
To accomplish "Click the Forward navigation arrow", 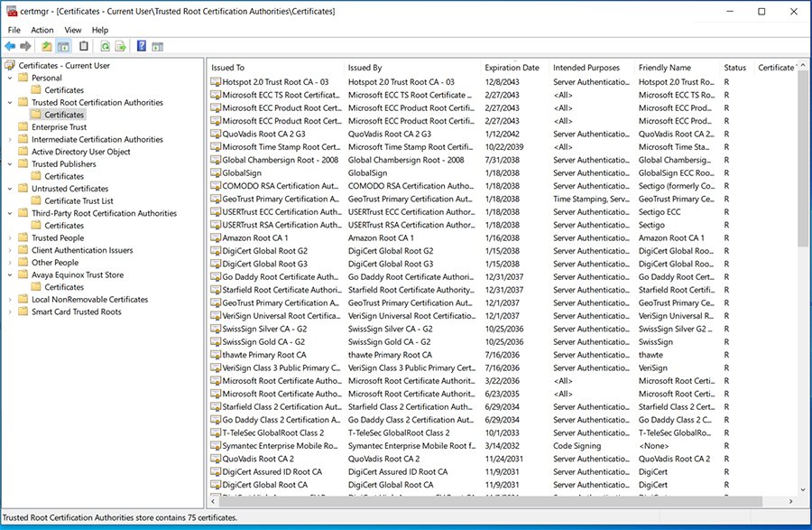I will 24,45.
